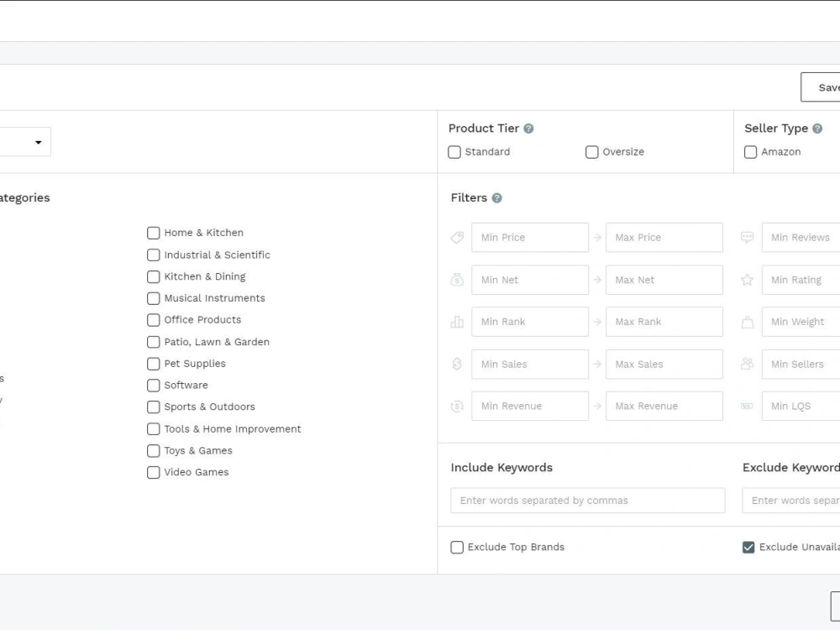Viewport: 840px width, 630px height.
Task: Click the rank bar chart icon
Action: [x=457, y=322]
